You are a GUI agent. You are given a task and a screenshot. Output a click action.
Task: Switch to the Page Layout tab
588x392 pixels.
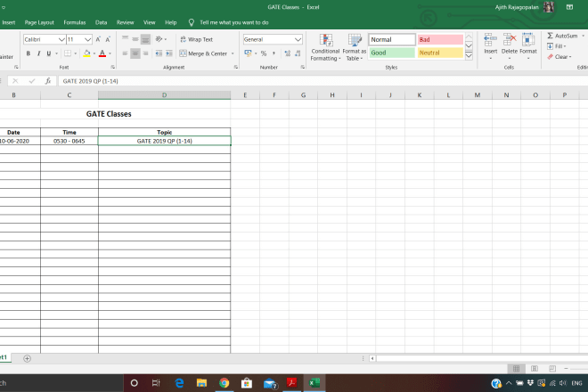click(39, 21)
